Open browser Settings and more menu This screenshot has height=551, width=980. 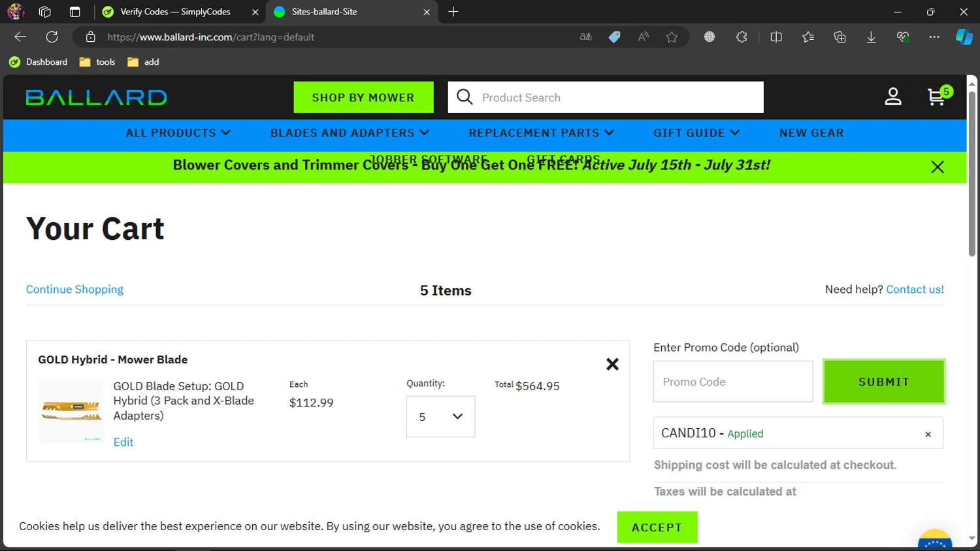pyautogui.click(x=934, y=37)
